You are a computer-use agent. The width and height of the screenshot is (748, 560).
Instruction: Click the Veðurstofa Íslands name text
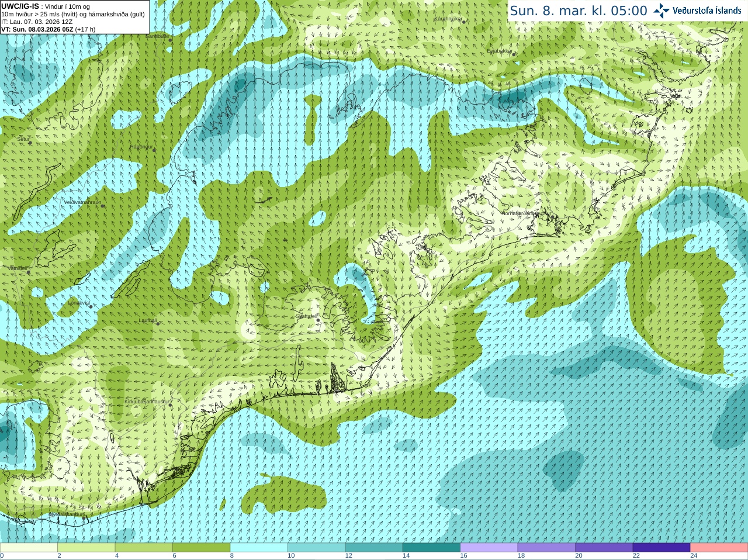[x=707, y=11]
